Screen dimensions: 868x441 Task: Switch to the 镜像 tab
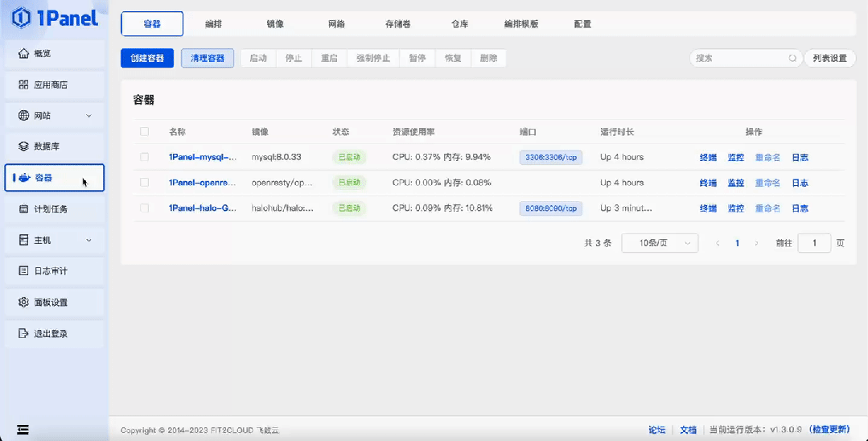pyautogui.click(x=275, y=24)
